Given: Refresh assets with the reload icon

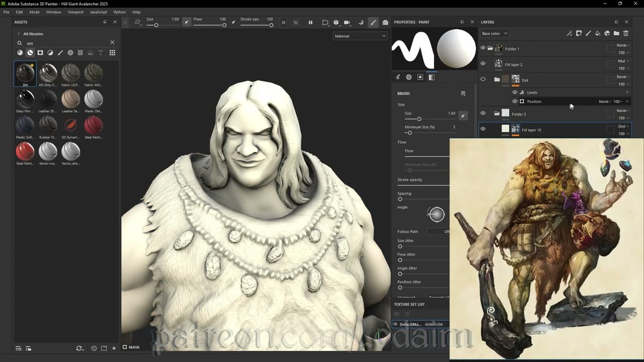Looking at the screenshot, I should tap(79, 348).
